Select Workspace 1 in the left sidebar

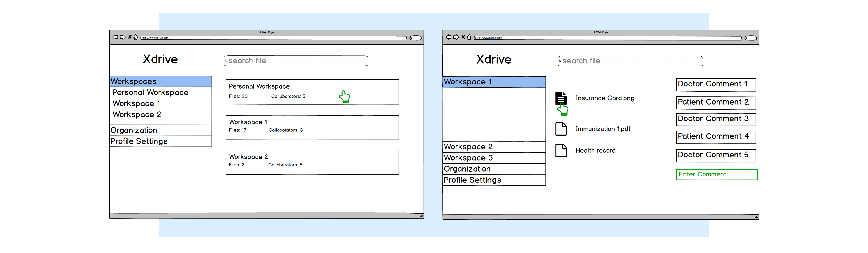click(137, 103)
